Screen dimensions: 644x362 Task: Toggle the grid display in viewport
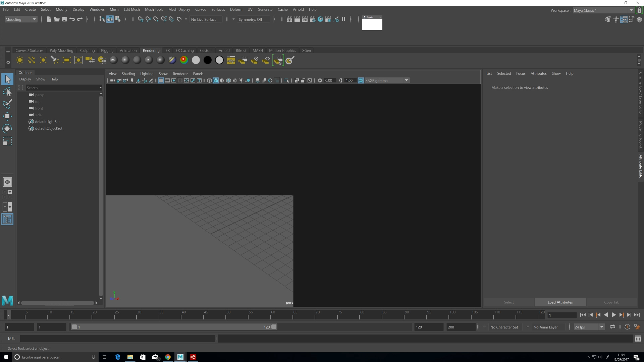click(161, 80)
